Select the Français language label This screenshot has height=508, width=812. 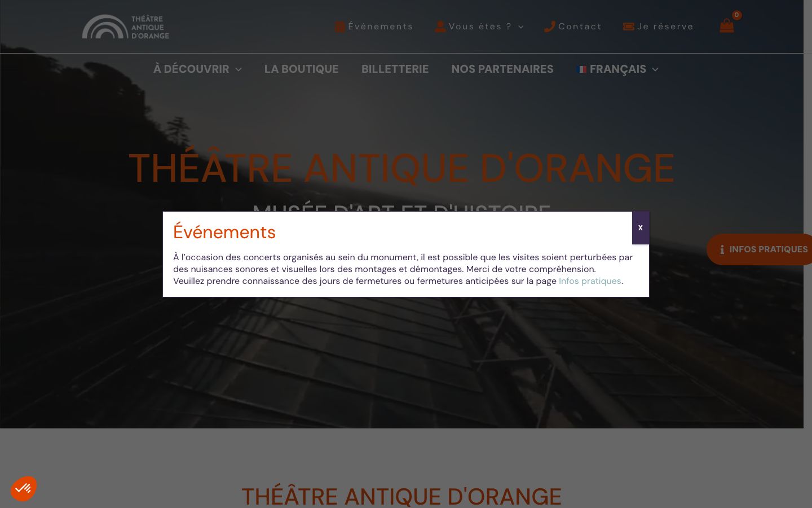[618, 69]
